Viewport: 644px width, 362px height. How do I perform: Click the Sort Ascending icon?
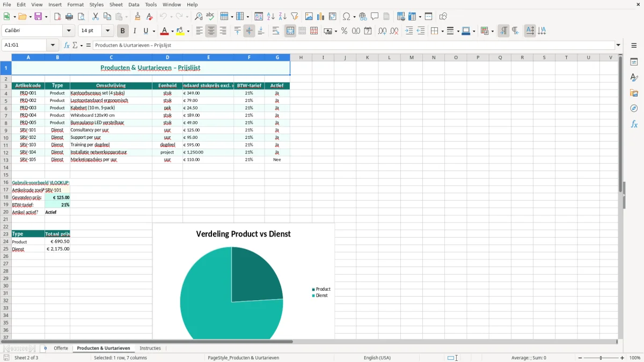(271, 17)
